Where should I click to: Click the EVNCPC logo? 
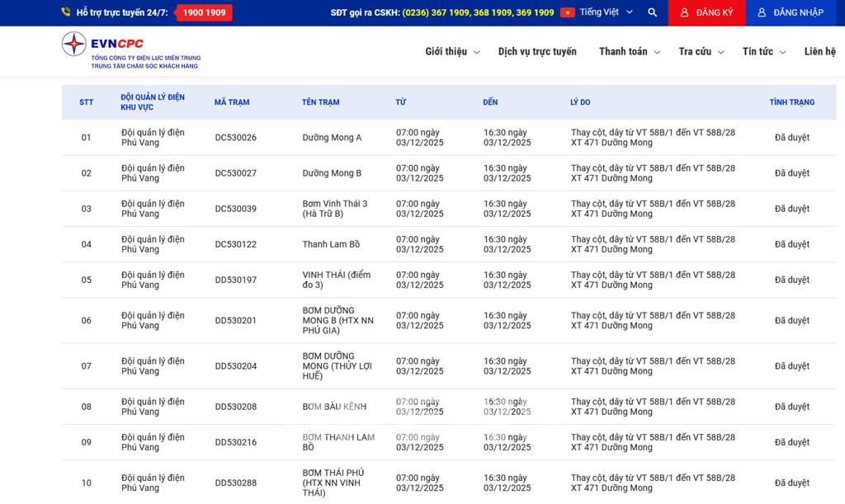pos(130,50)
